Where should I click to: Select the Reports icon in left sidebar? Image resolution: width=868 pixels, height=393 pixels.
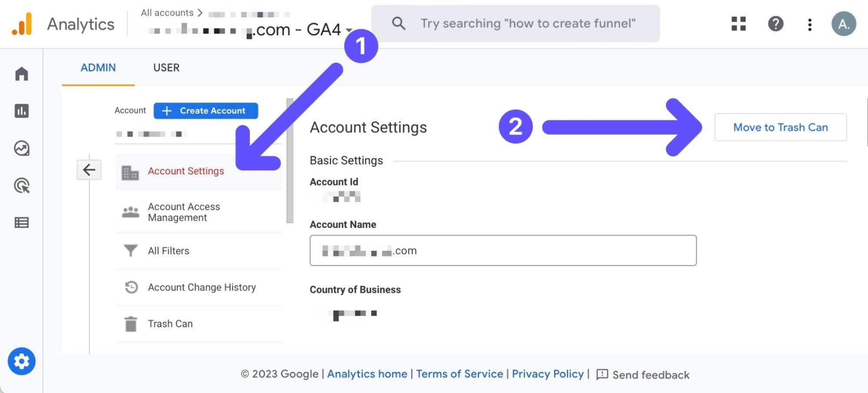pos(21,111)
